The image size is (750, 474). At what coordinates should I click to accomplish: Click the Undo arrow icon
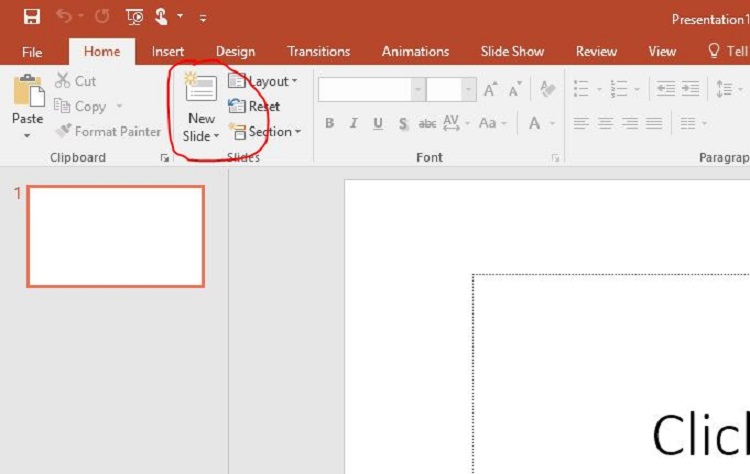tap(64, 17)
